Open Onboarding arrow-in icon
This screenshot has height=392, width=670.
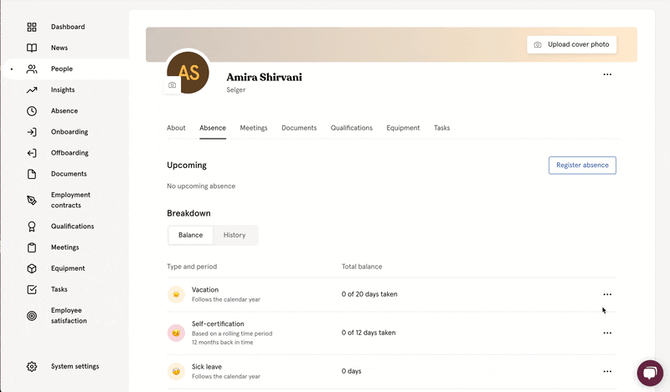click(32, 132)
